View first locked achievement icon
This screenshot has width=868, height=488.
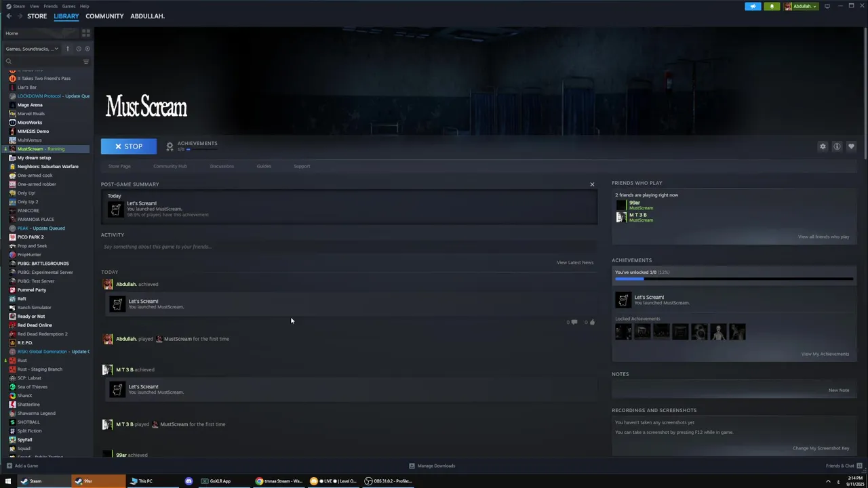click(x=623, y=331)
